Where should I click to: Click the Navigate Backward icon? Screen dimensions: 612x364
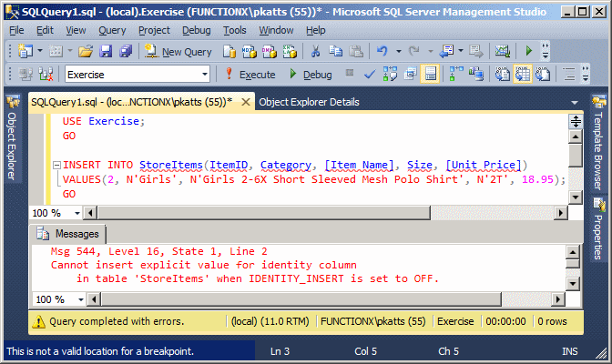point(446,51)
